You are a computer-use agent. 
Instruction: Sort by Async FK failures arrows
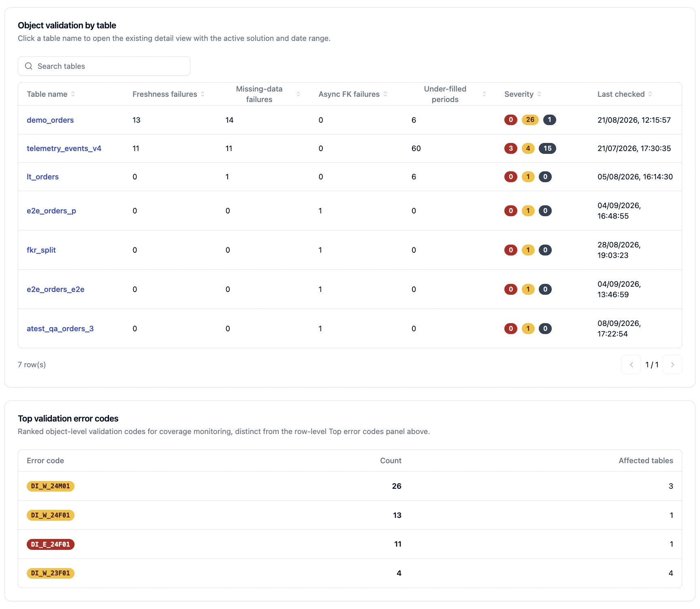(385, 94)
